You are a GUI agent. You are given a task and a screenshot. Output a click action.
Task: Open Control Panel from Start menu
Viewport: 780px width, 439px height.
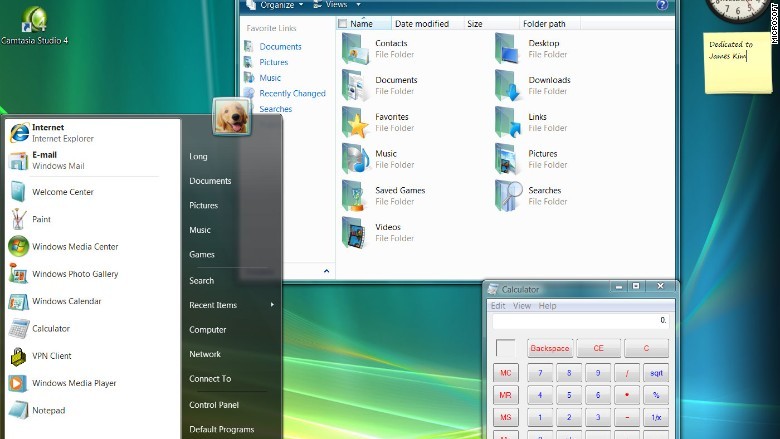pyautogui.click(x=214, y=405)
